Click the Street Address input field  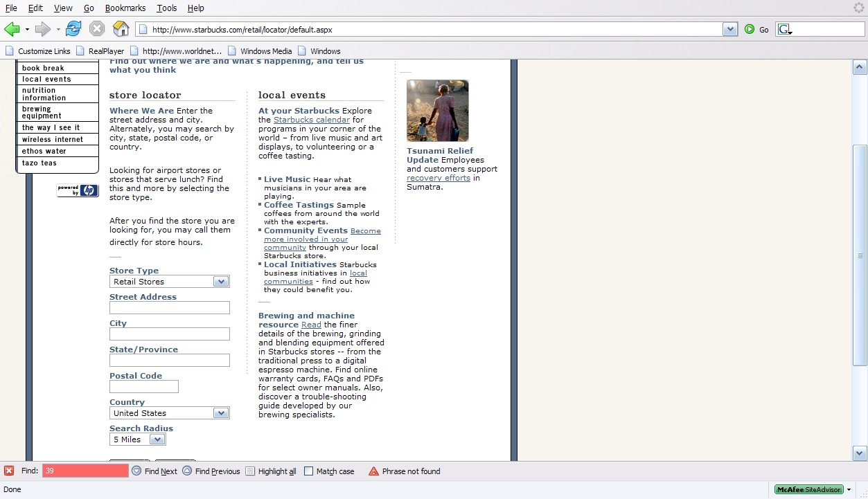tap(170, 308)
